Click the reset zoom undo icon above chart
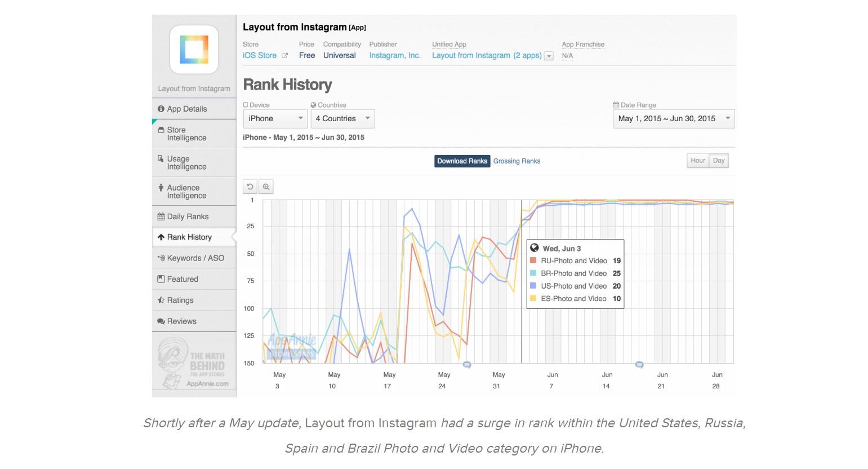The width and height of the screenshot is (868, 469). coord(250,187)
